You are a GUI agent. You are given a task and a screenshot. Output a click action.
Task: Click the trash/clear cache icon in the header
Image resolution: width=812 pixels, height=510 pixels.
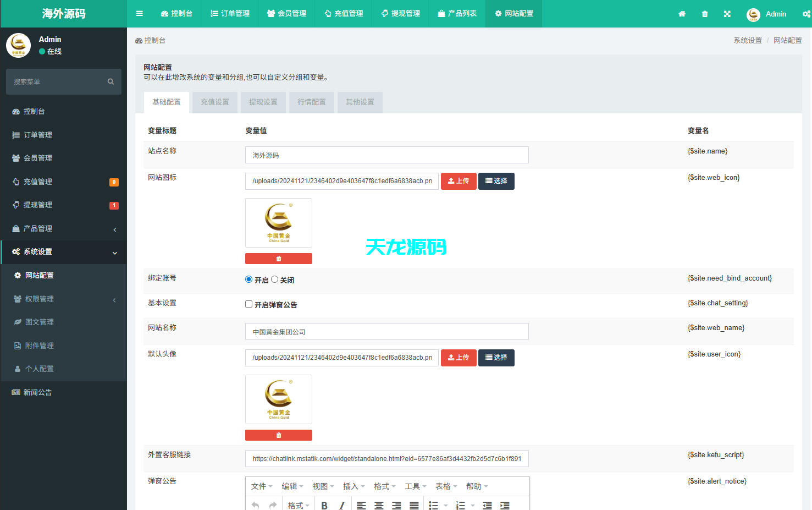click(x=704, y=14)
